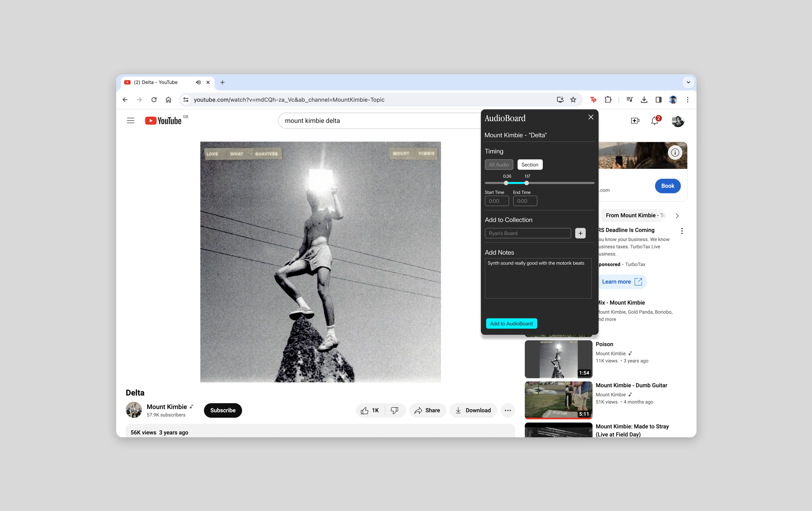Open the more actions ellipsis under video

508,410
